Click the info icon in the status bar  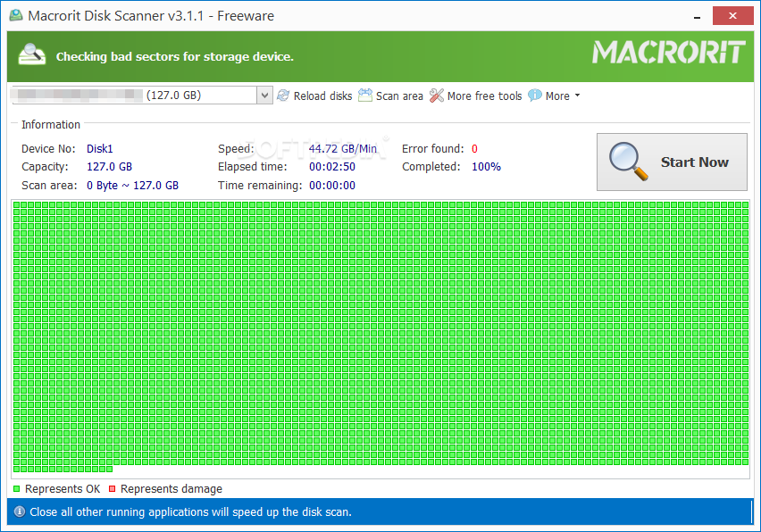click(20, 511)
